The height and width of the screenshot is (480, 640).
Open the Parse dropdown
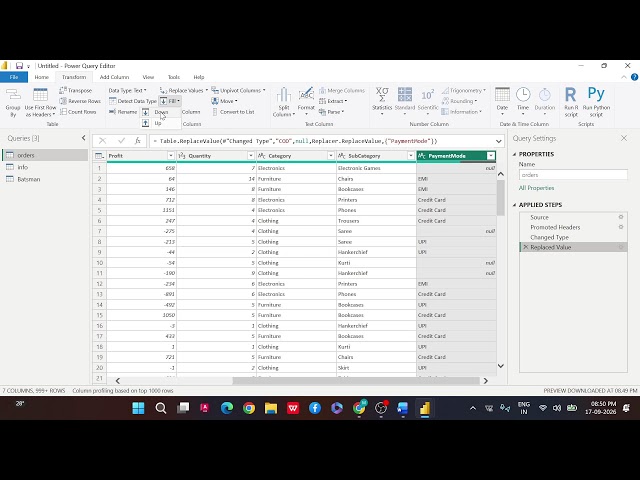pos(331,111)
